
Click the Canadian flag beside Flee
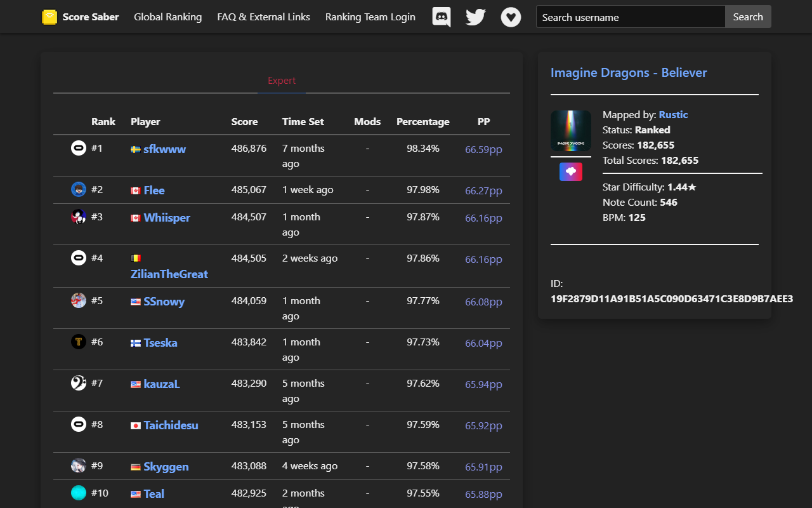(136, 191)
